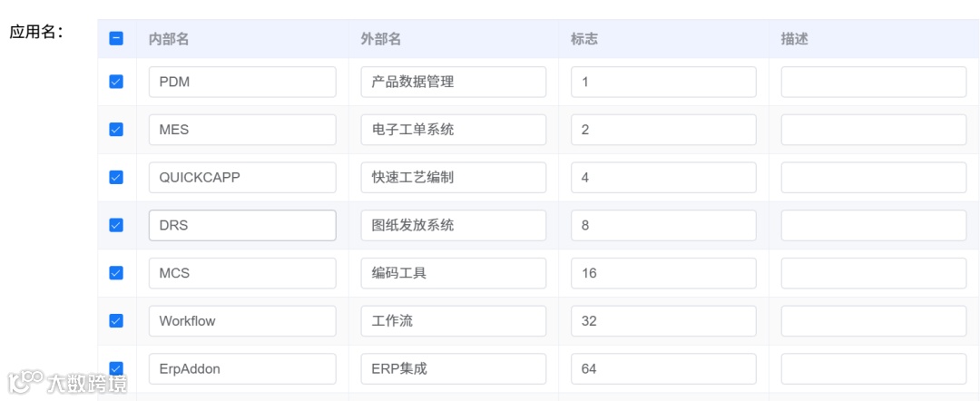The height and width of the screenshot is (401, 980).
Task: Focus the QUICKCAPP internal name input
Action: 242,178
